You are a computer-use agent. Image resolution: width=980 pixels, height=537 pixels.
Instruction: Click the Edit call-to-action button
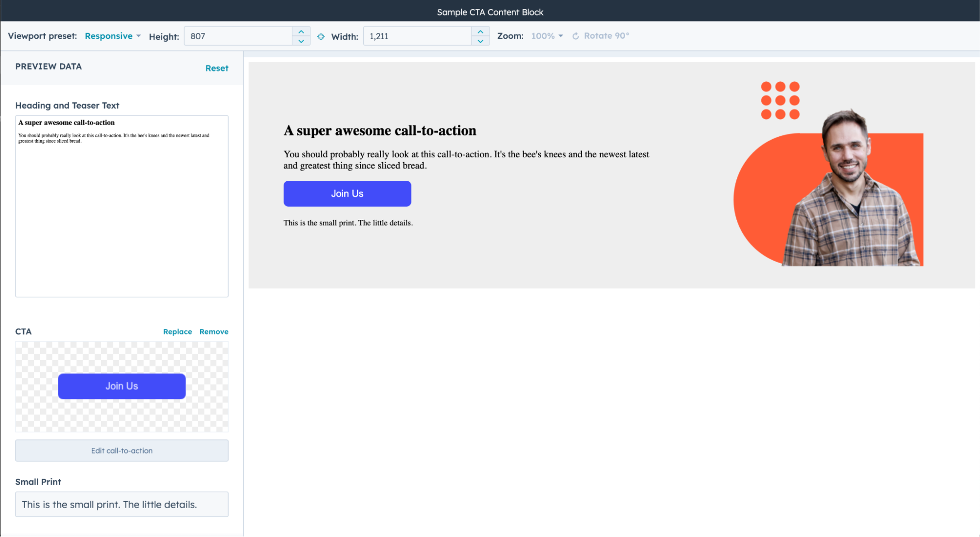(122, 450)
